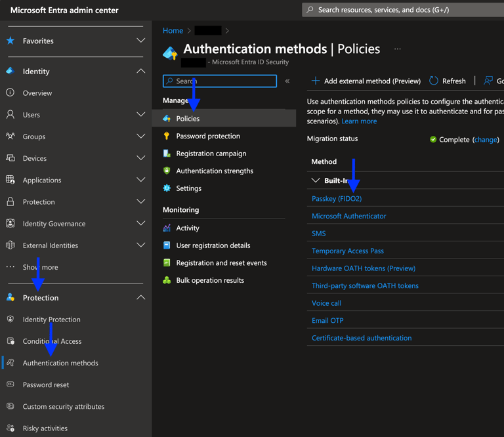This screenshot has height=437, width=504.
Task: Click Add external method (Preview) button
Action: tap(366, 81)
